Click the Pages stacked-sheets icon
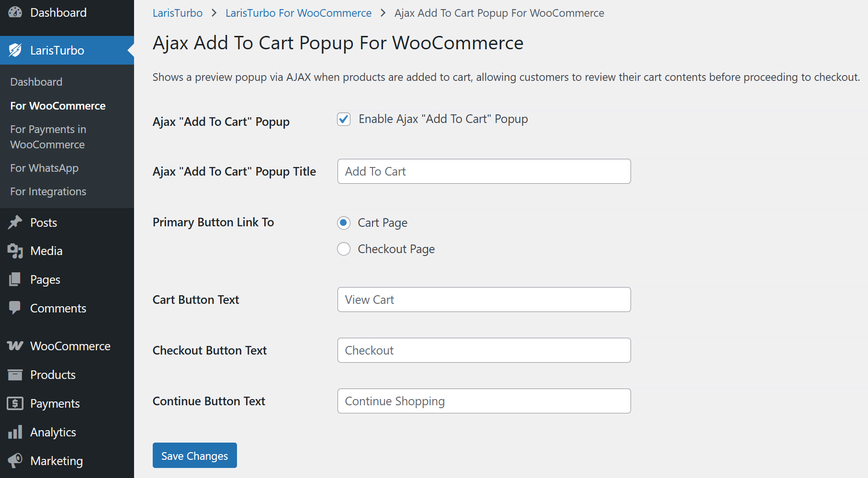 (15, 279)
